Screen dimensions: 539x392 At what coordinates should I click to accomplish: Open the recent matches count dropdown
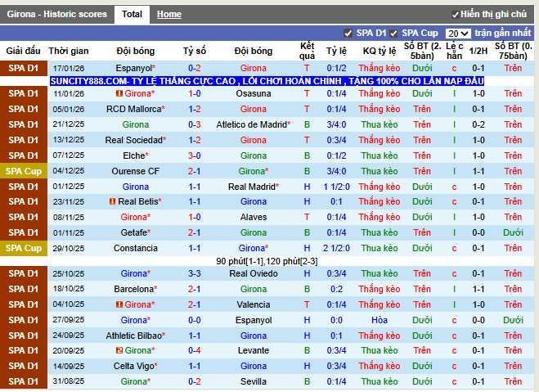(x=458, y=34)
